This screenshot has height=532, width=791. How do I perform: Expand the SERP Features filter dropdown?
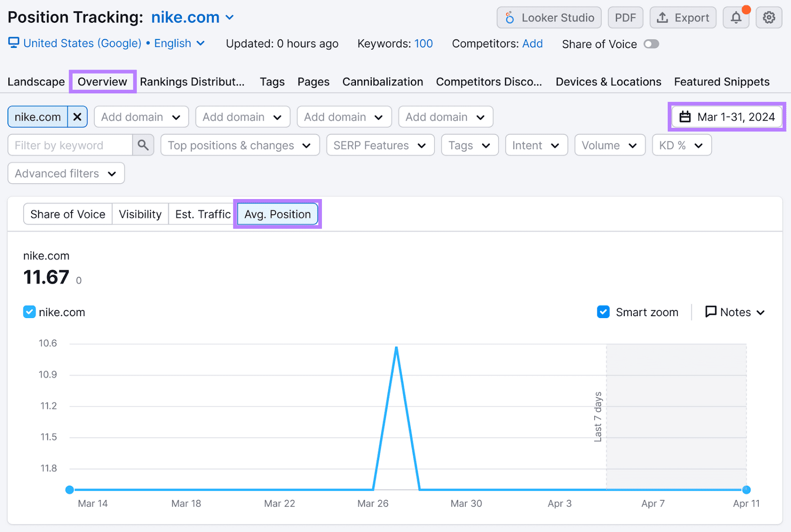point(380,145)
